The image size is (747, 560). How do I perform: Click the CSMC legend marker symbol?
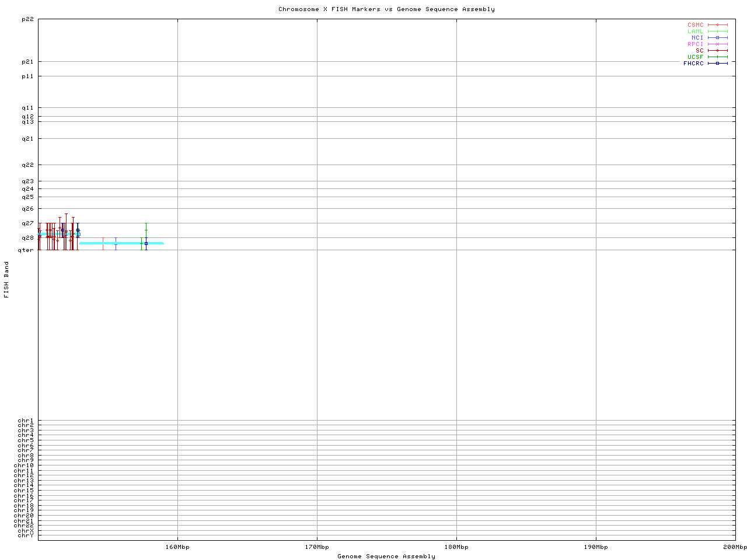coord(717,25)
